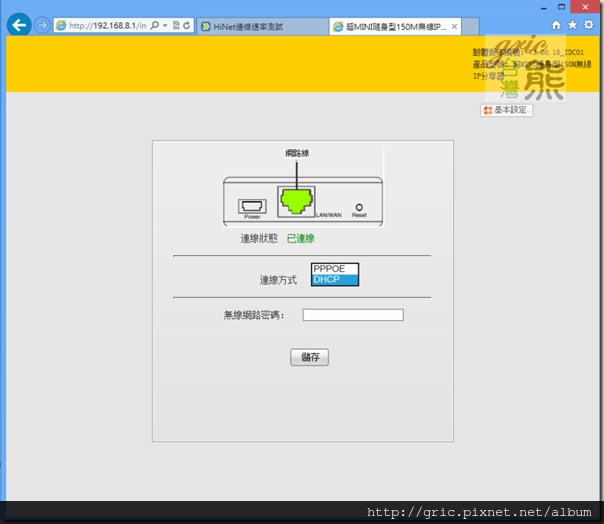Click the 連線方式 label
604x524 pixels.
pyautogui.click(x=278, y=280)
